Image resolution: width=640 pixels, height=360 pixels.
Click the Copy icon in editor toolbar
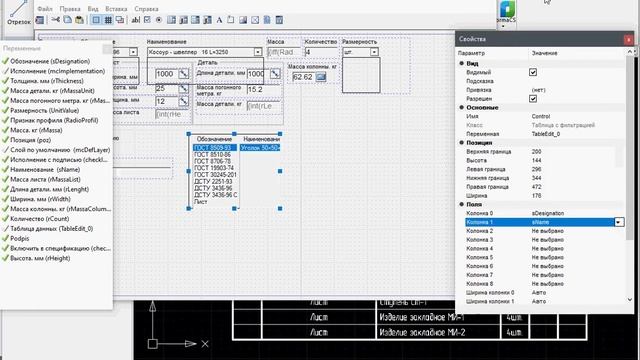67,20
